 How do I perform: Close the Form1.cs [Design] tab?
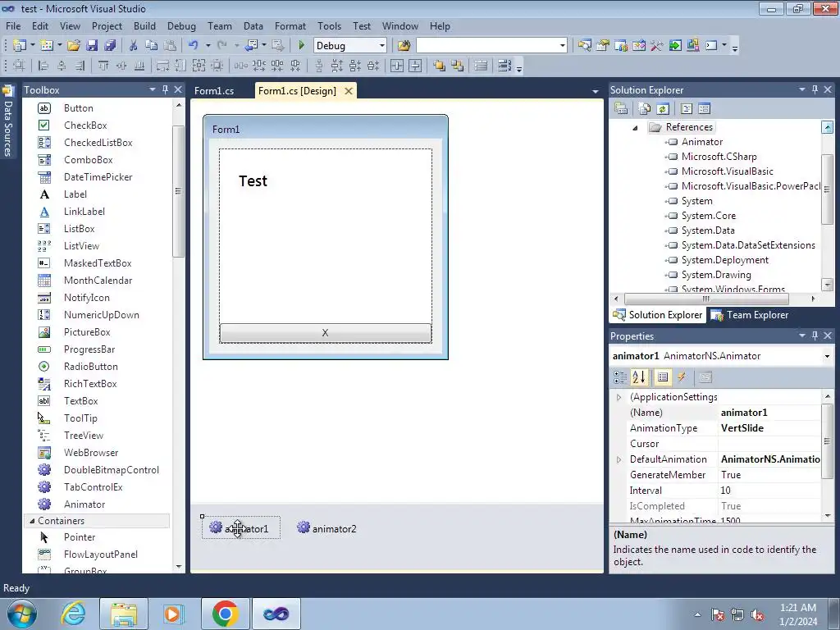click(x=348, y=91)
